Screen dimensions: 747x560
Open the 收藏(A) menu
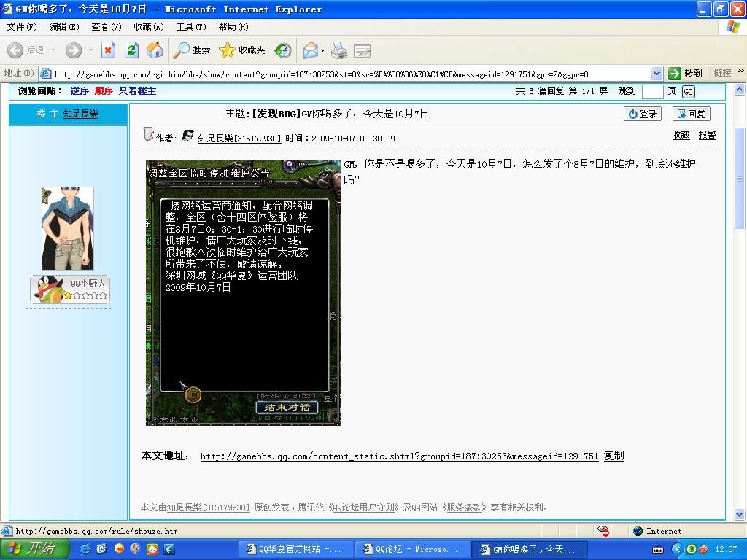149,27
